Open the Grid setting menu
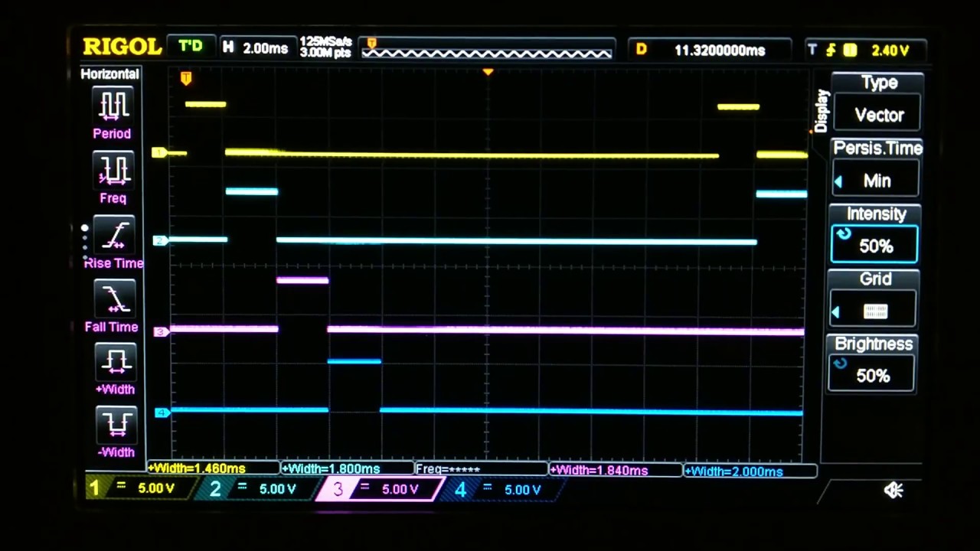 [x=874, y=299]
